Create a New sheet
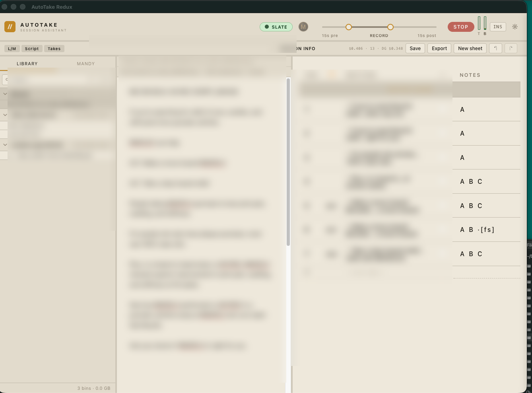The width and height of the screenshot is (532, 393). (x=470, y=48)
